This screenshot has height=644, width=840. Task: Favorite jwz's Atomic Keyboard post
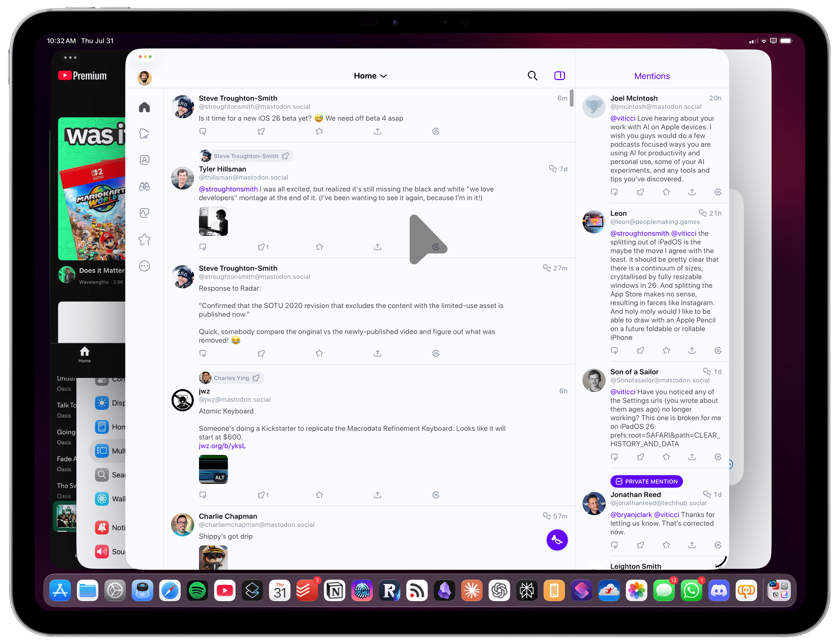319,495
